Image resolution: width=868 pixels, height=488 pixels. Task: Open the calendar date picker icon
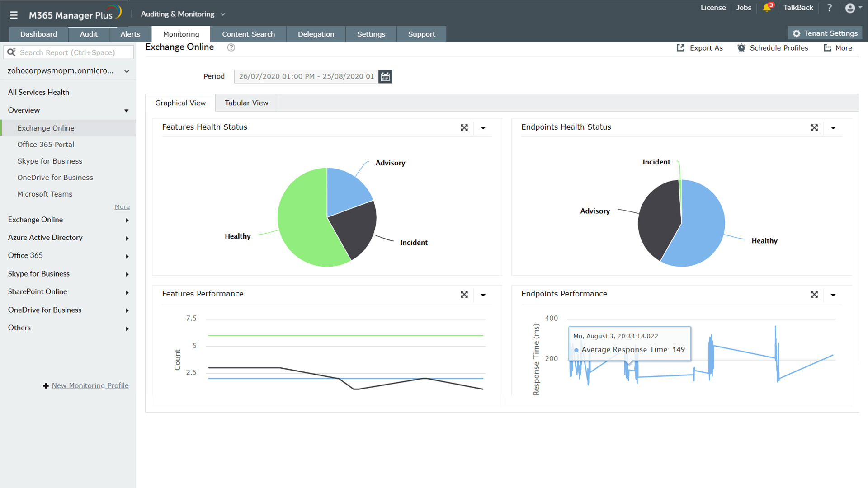[x=385, y=77]
